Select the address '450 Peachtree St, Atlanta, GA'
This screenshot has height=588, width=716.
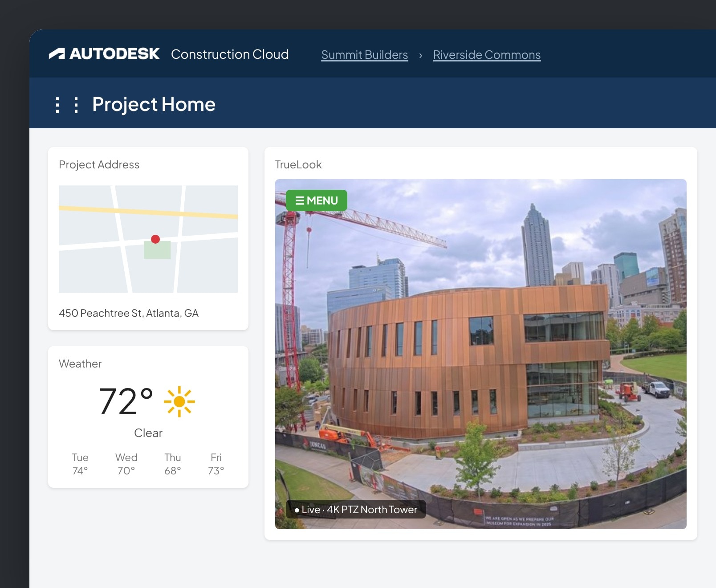129,313
